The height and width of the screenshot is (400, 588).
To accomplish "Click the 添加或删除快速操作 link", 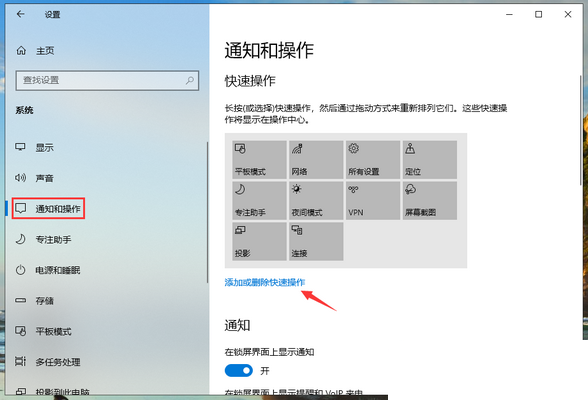I will click(x=265, y=282).
